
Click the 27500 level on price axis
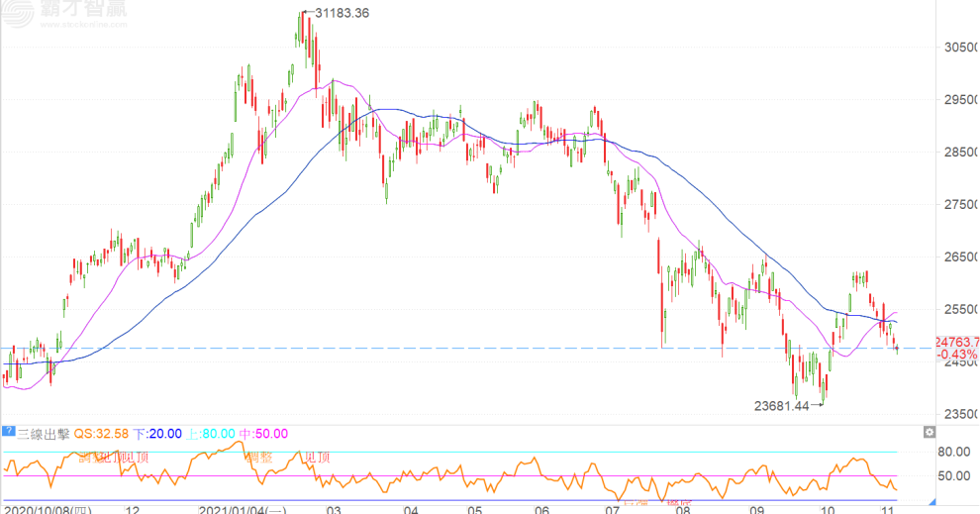954,204
